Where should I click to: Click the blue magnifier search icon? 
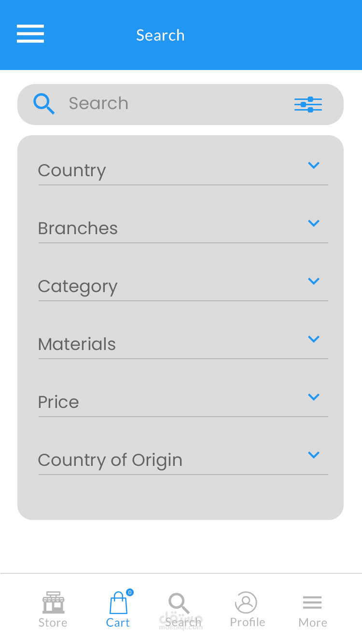[43, 104]
